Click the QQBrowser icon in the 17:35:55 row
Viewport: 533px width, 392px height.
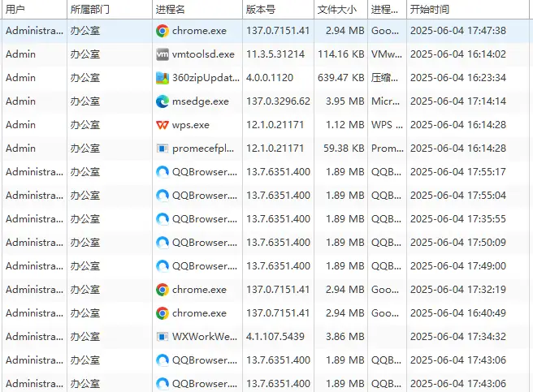coord(162,219)
